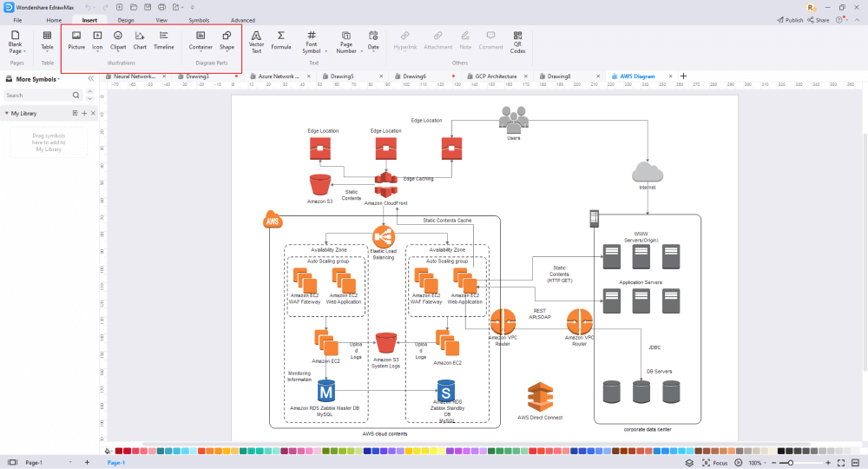Click the Share button

819,20
